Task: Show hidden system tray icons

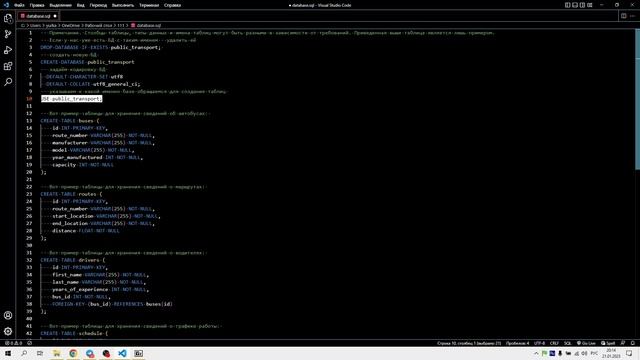Action: (x=536, y=353)
